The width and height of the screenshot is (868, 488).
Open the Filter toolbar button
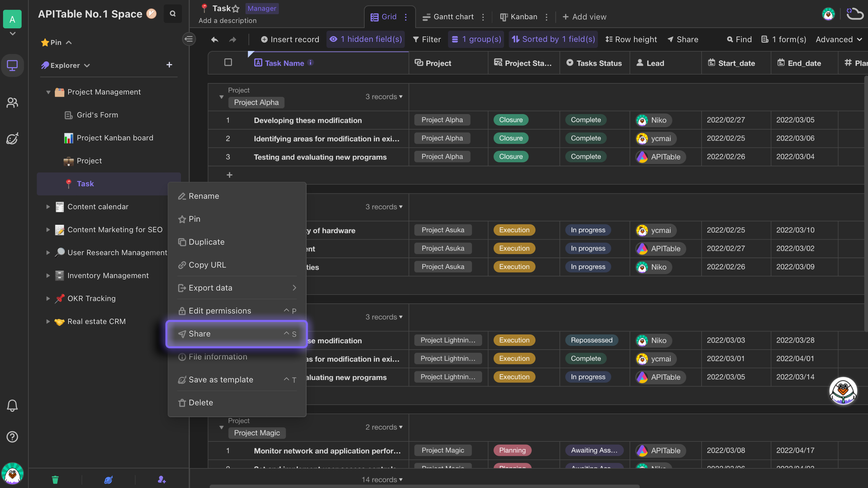(427, 39)
